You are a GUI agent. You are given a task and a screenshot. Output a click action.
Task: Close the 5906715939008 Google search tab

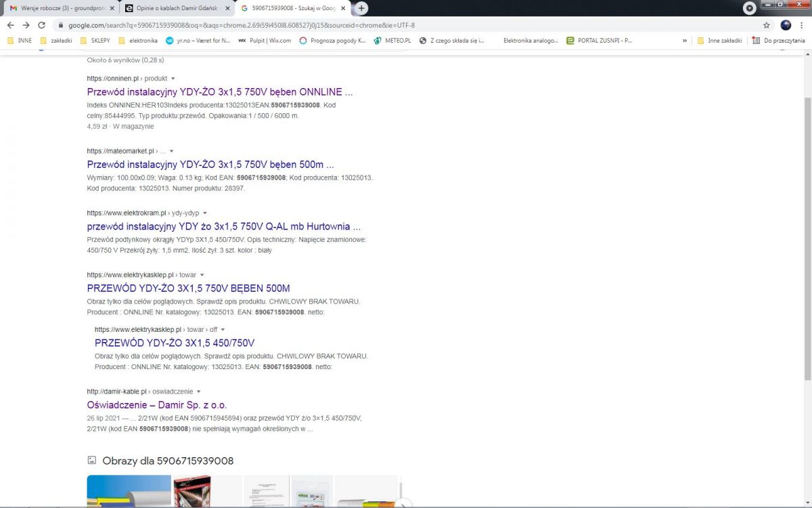click(x=344, y=8)
